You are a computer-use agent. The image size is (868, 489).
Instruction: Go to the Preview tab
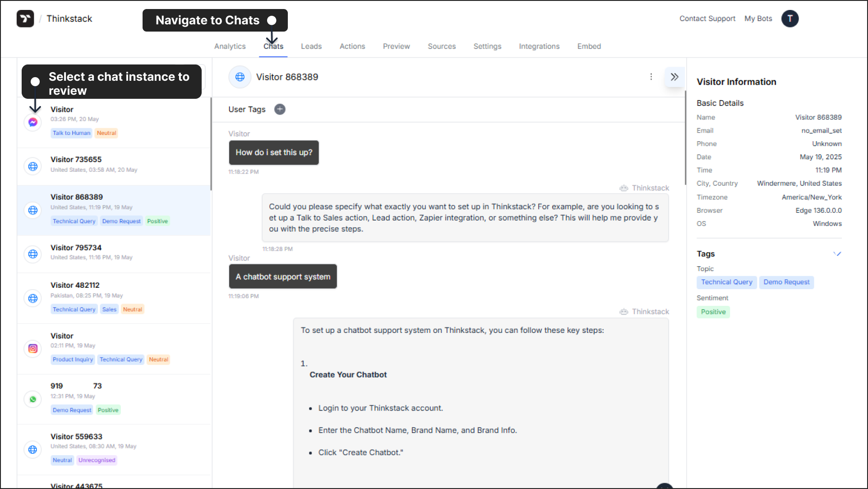point(397,46)
